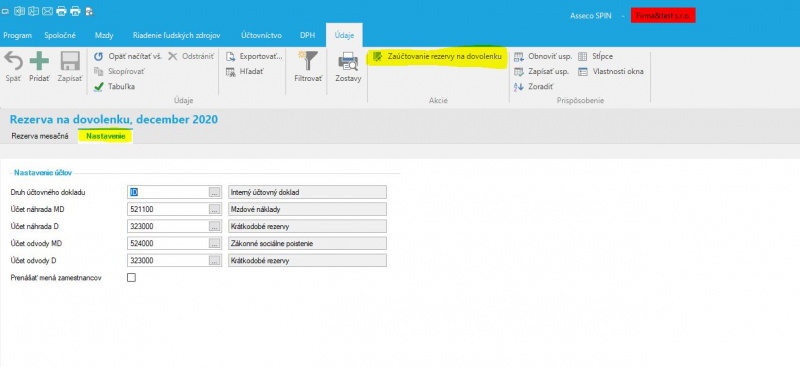800x367 pixels.
Task: Reload all via Opäť načítať vš.
Action: pyautogui.click(x=128, y=57)
